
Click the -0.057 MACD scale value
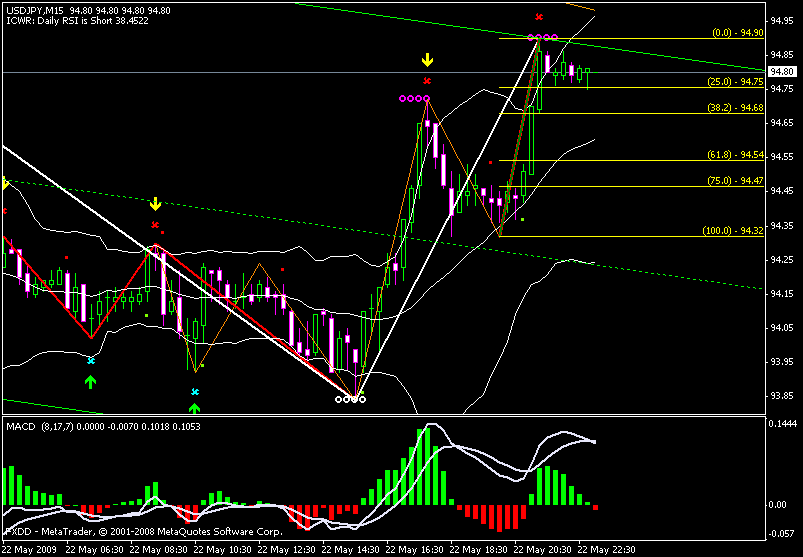(781, 534)
